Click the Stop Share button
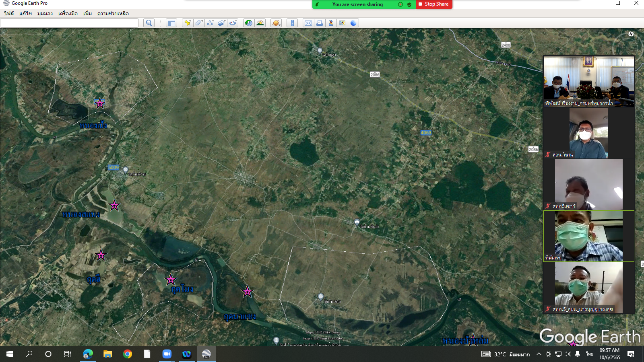Screen dimensions: 644x362 [433, 4]
